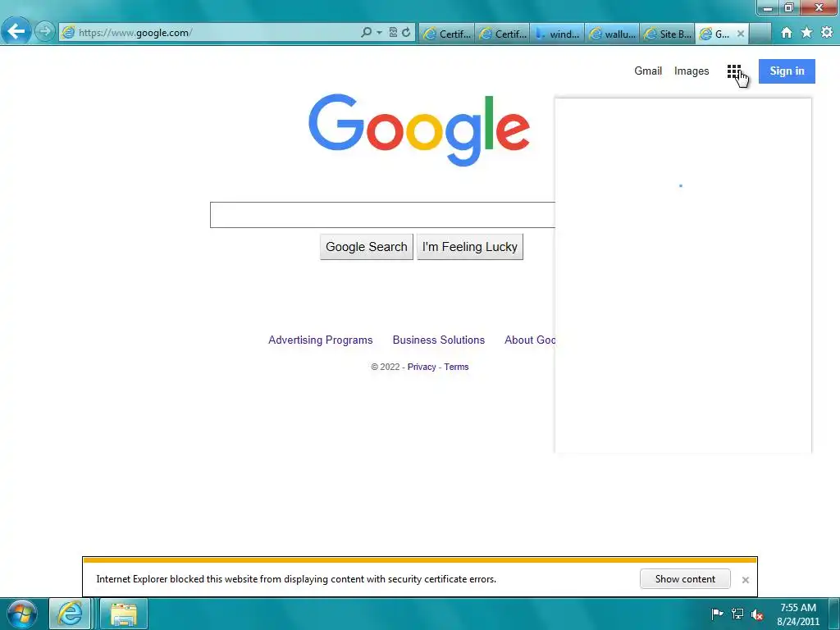Restore down the browser window

point(788,7)
